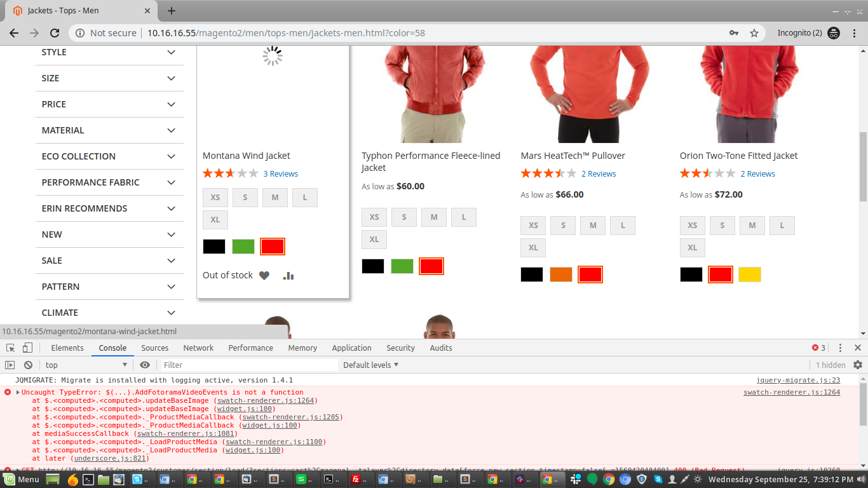Viewport: 868px width, 488px height.
Task: Reload the current page
Action: click(55, 33)
